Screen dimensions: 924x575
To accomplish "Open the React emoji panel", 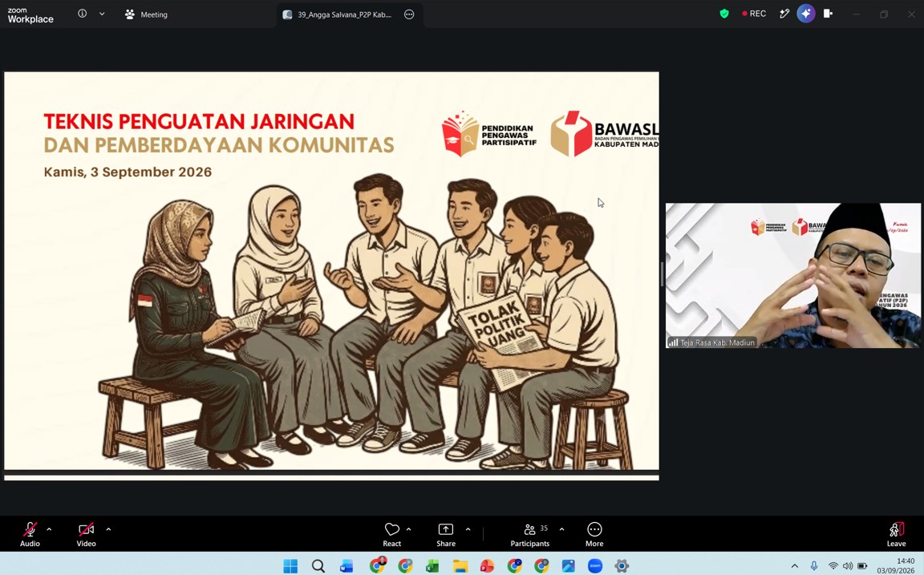I will [x=392, y=534].
